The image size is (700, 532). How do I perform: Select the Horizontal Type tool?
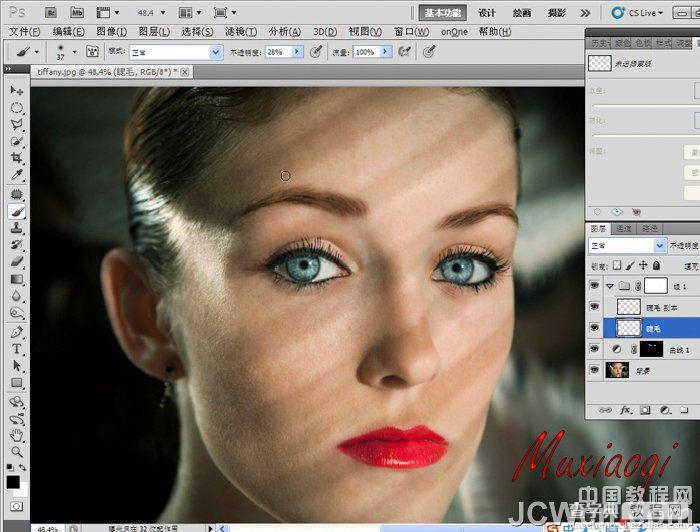pyautogui.click(x=17, y=349)
